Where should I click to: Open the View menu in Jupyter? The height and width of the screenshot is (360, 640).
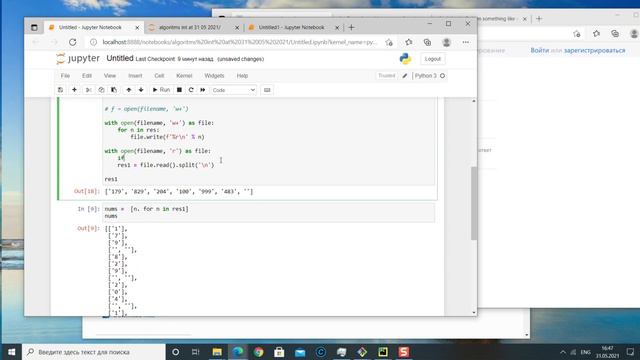click(x=110, y=76)
